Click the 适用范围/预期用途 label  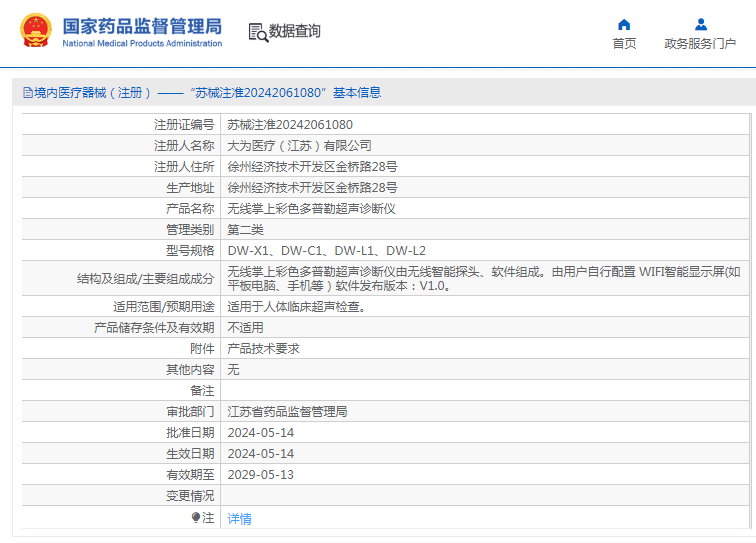pyautogui.click(x=163, y=307)
